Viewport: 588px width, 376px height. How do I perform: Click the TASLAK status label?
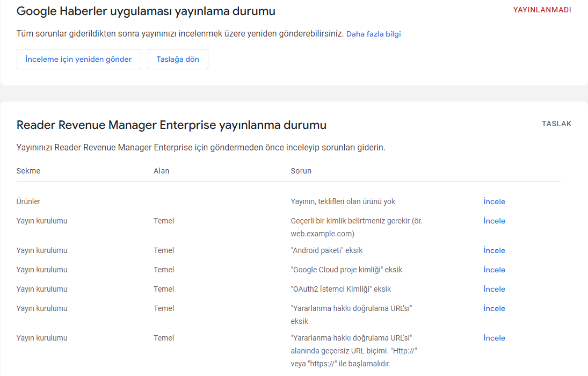(556, 124)
